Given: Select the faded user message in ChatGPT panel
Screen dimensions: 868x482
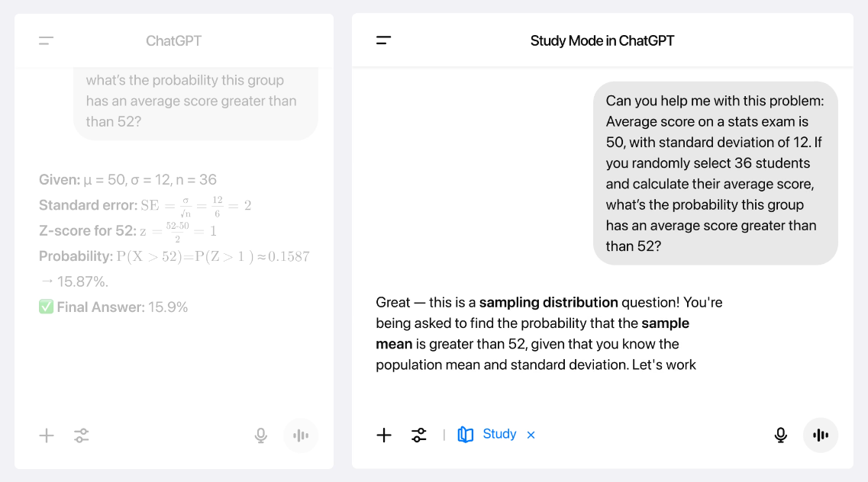Looking at the screenshot, I should pyautogui.click(x=196, y=104).
